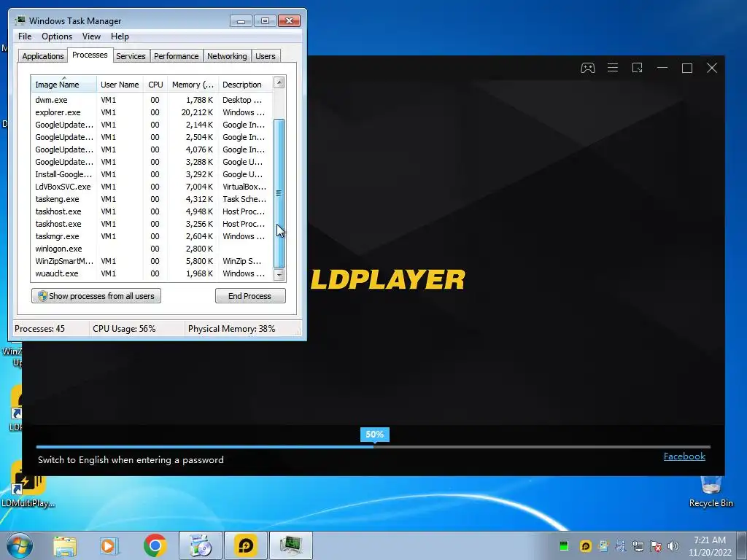
Task: Open Help menu in Task Manager
Action: pyautogui.click(x=120, y=36)
